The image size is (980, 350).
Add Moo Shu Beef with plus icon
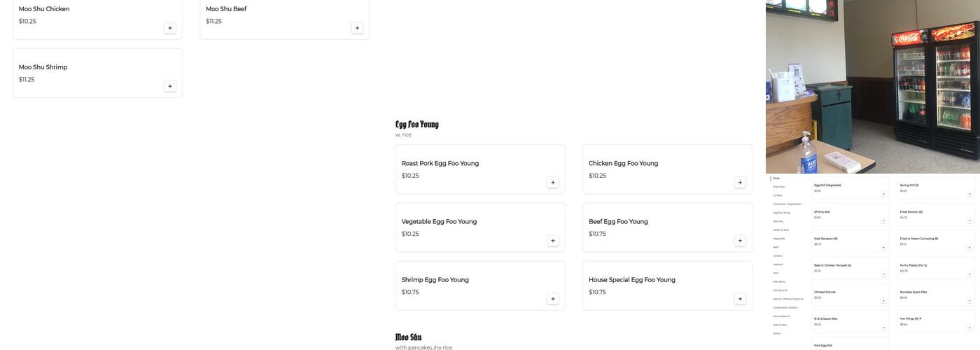[x=357, y=28]
